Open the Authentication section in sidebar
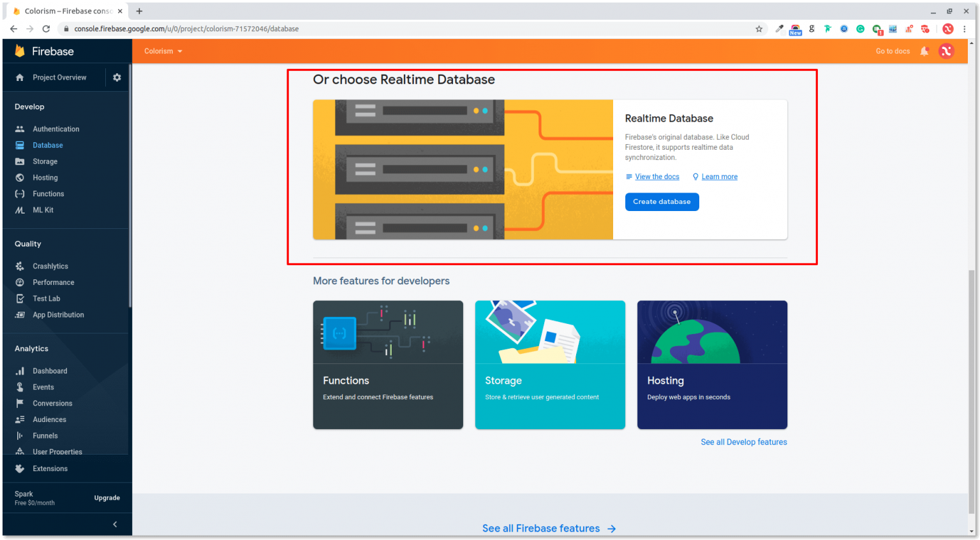The width and height of the screenshot is (980, 540). [x=56, y=129]
